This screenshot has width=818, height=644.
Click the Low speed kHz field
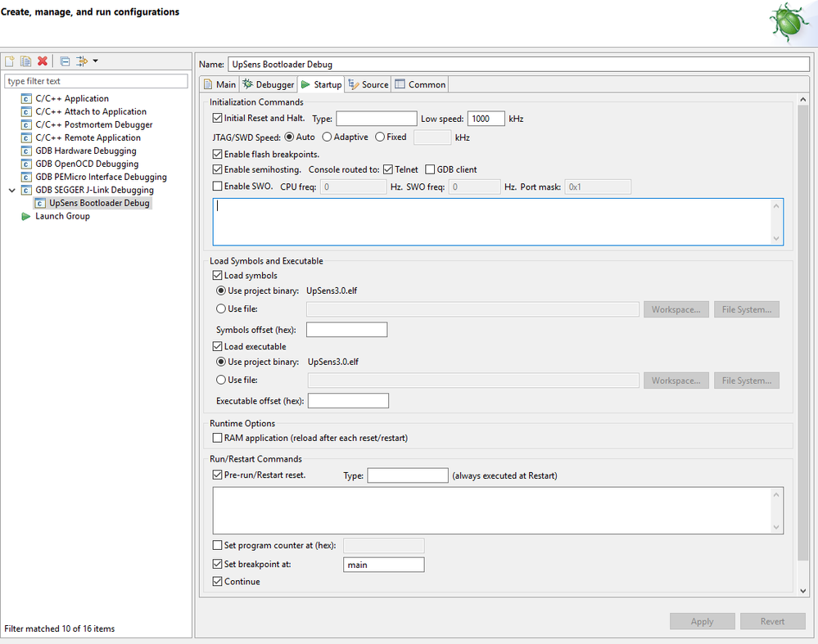tap(486, 119)
